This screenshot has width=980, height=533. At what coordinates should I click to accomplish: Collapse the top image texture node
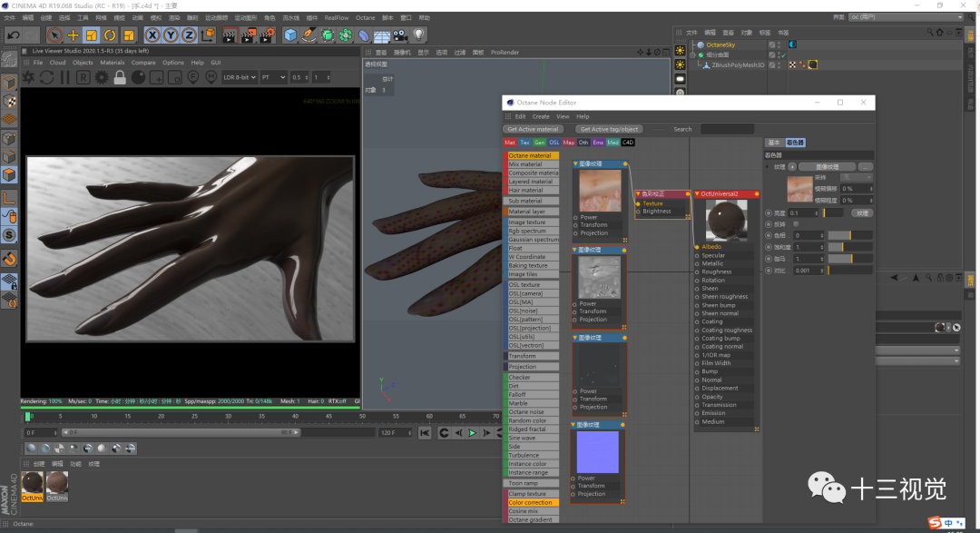tap(575, 164)
